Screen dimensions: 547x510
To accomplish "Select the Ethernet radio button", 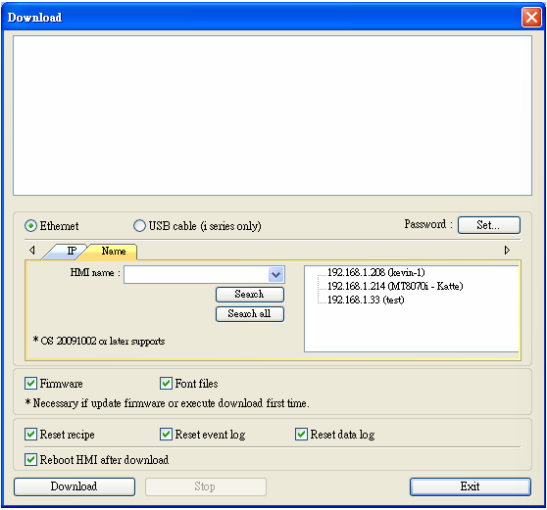I will (31, 226).
